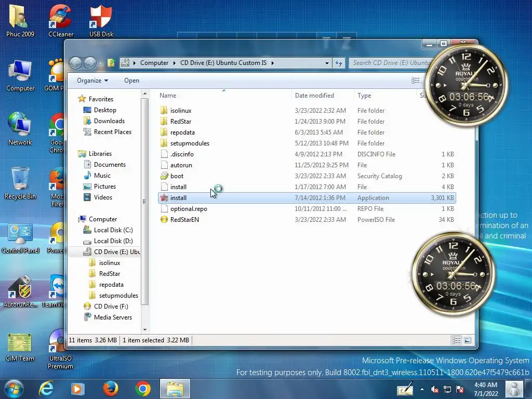Select the RedStarEN PowerISO file
The image size is (532, 399).
point(307,220)
